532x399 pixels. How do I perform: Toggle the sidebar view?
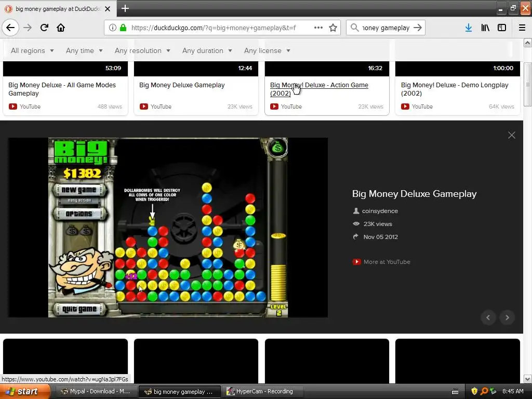pos(502,28)
